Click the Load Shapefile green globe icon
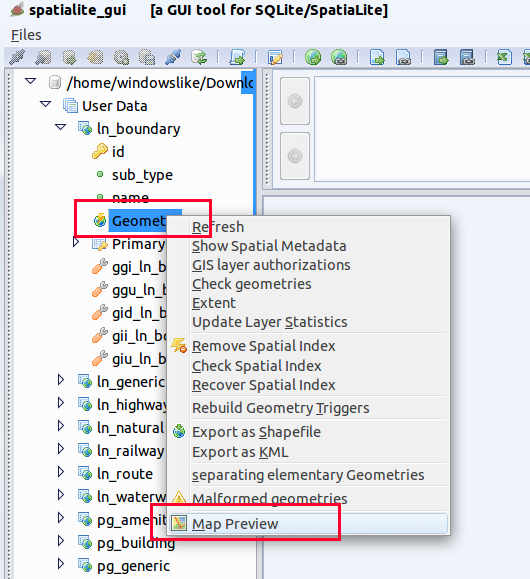 click(x=313, y=57)
